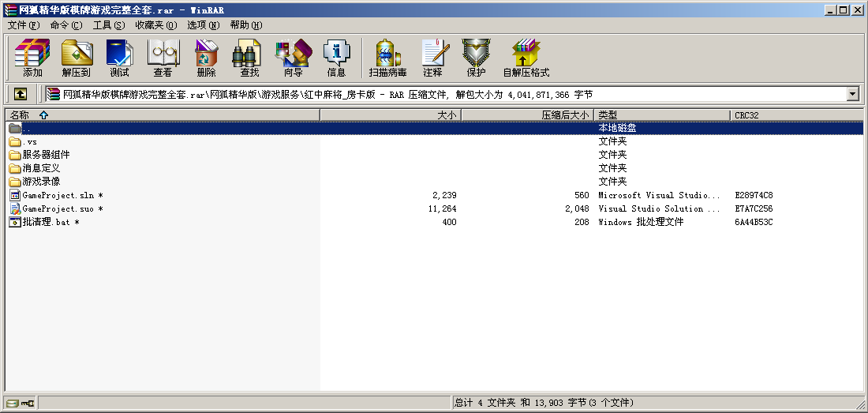Click the 添加 (Add) toolbar icon

[x=32, y=57]
